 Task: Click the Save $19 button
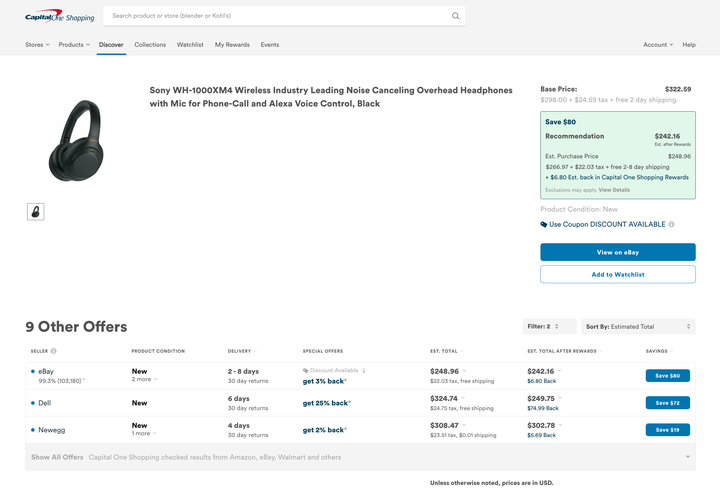pyautogui.click(x=668, y=430)
